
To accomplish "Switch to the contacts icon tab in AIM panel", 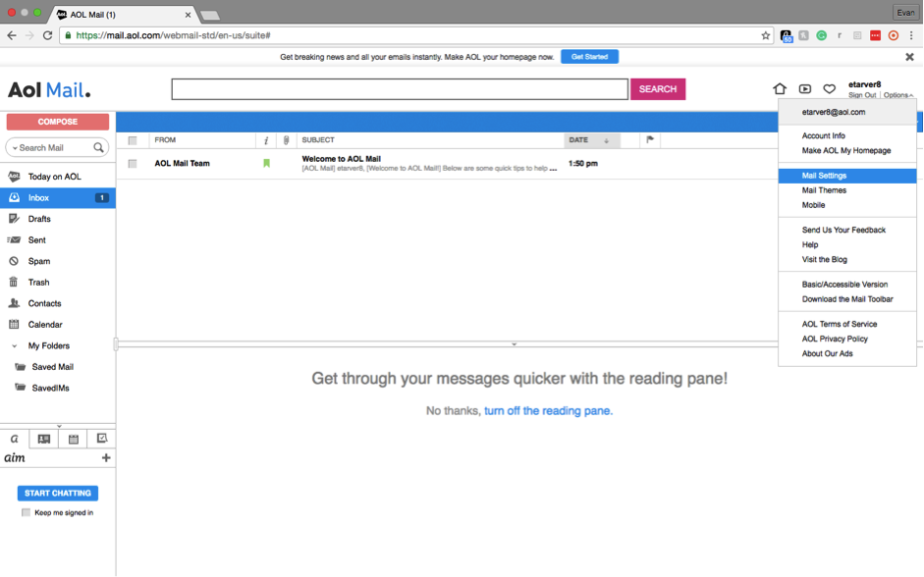I will click(x=43, y=438).
